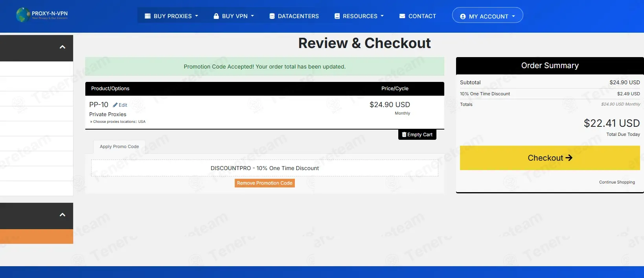This screenshot has width=644, height=278.
Task: Click the pencil Edit icon next to PP-10
Action: (x=115, y=105)
